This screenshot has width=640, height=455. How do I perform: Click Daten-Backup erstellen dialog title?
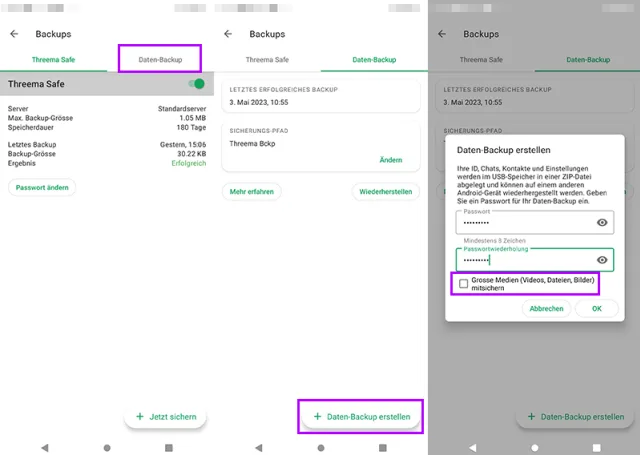tap(503, 150)
